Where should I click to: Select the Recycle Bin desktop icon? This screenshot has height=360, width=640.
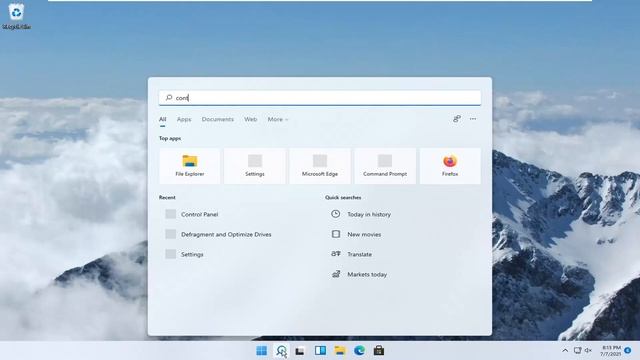16,16
